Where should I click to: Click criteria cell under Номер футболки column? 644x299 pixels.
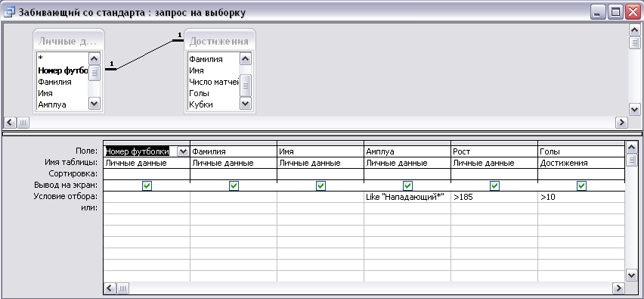tap(147, 197)
